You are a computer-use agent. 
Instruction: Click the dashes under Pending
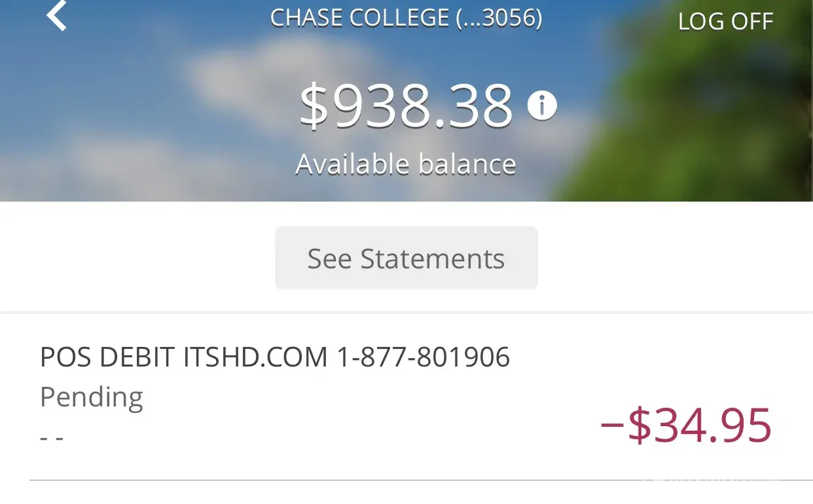point(51,438)
